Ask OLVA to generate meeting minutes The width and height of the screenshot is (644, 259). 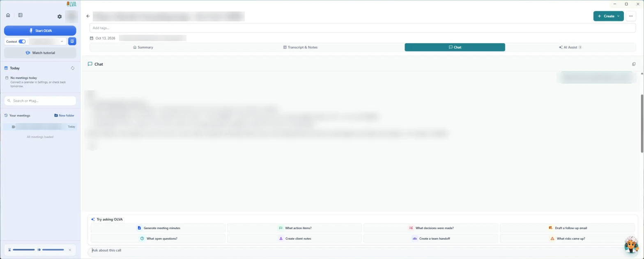[x=158, y=228]
